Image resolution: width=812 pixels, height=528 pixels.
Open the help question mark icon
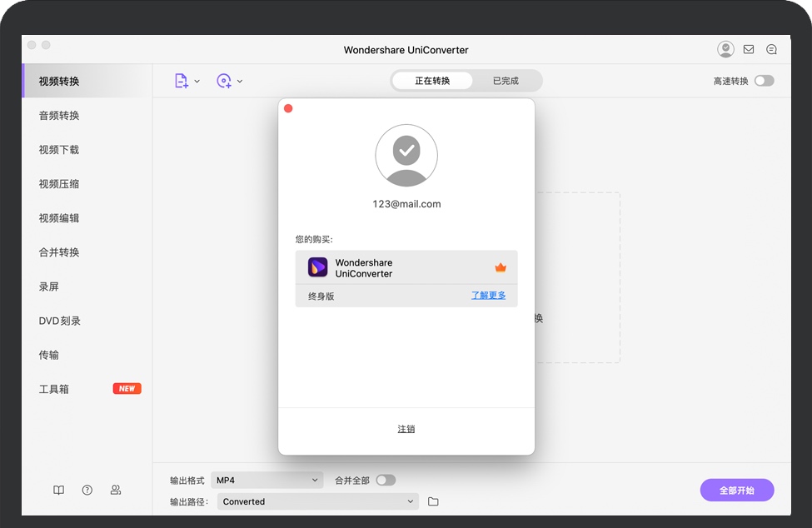(x=87, y=490)
